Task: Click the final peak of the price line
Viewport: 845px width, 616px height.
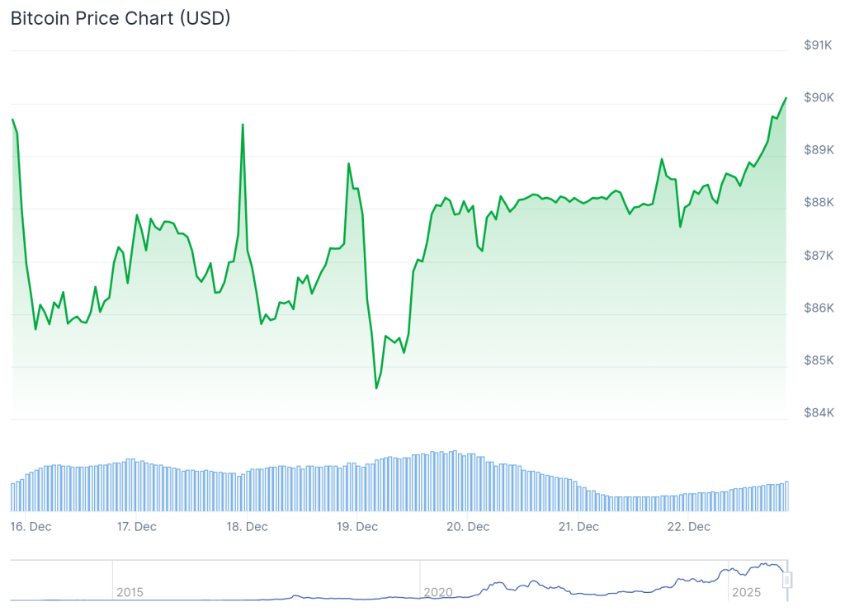Action: [786, 98]
